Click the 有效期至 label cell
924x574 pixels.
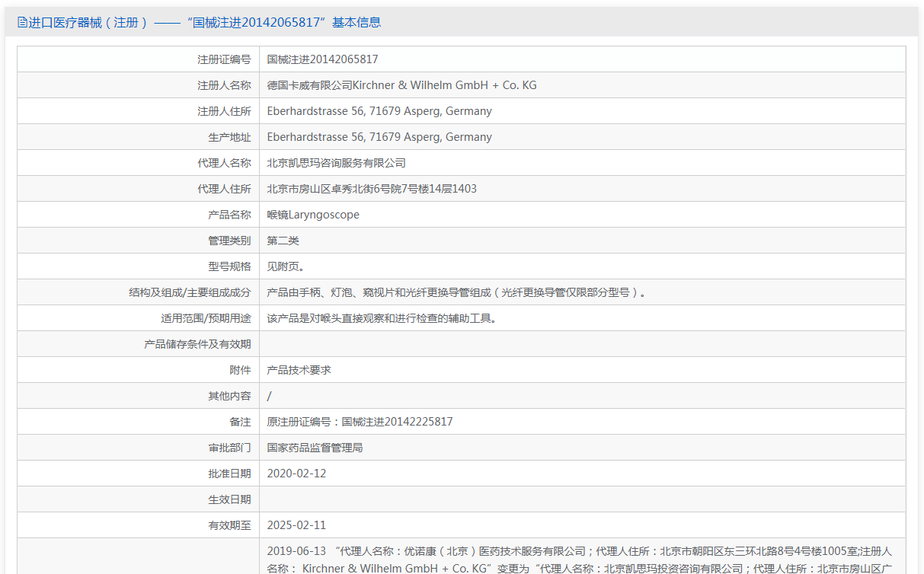coord(139,525)
